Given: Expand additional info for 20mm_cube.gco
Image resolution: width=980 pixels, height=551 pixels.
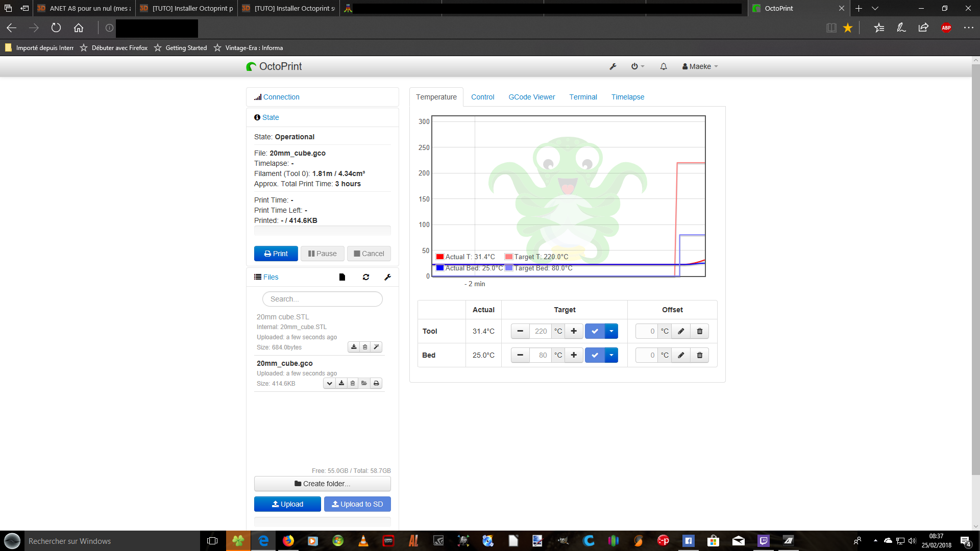Looking at the screenshot, I should [330, 383].
